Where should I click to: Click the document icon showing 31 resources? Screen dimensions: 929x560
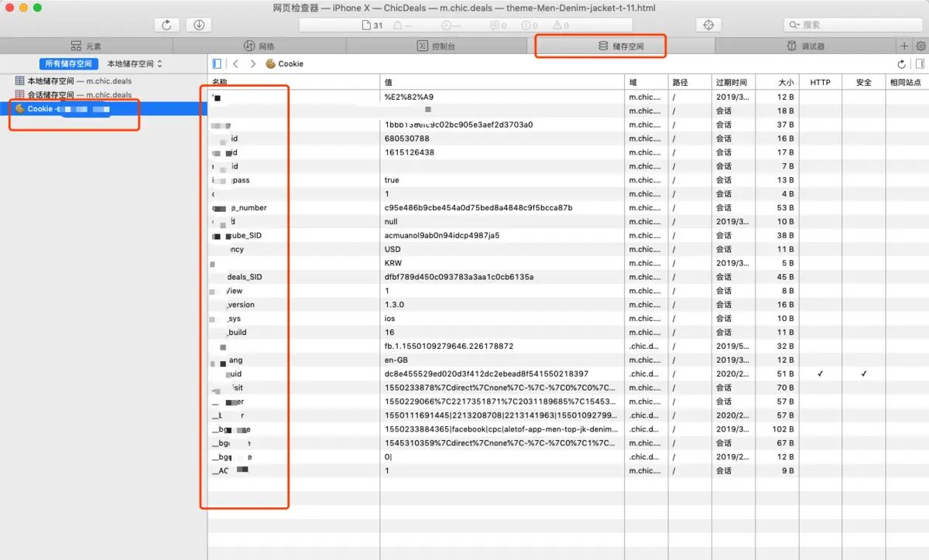pyautogui.click(x=369, y=25)
